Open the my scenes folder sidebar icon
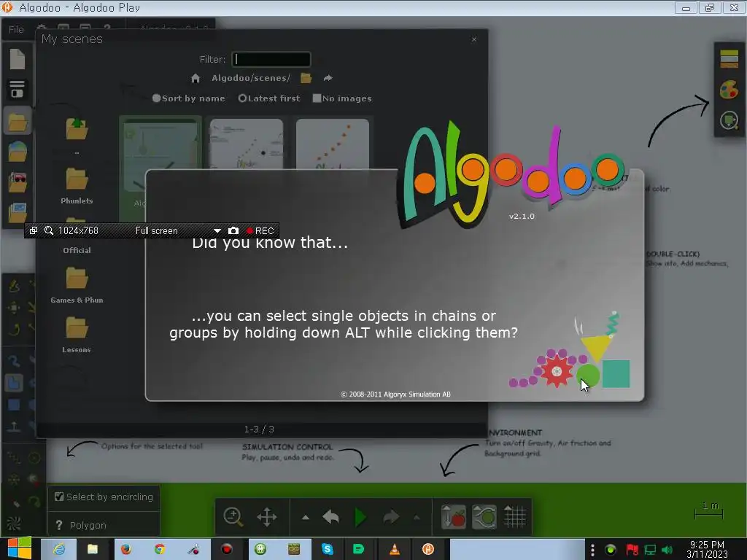This screenshot has width=747, height=560. [18, 121]
